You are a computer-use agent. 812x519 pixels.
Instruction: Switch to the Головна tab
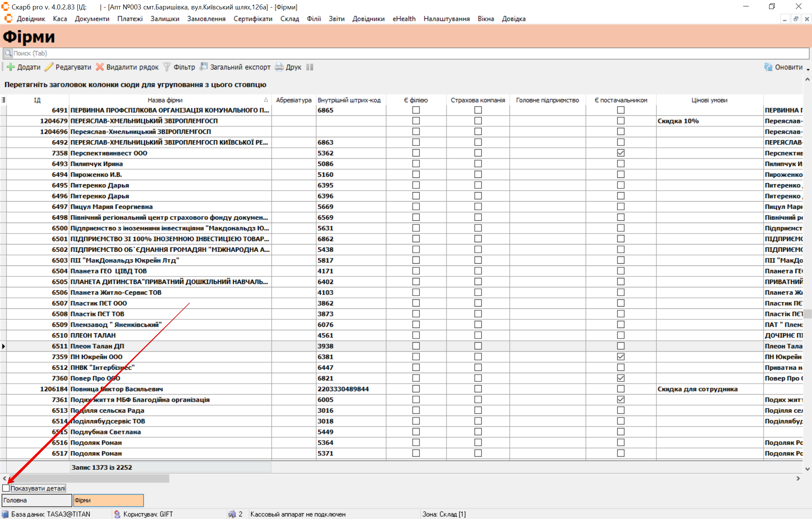click(36, 500)
